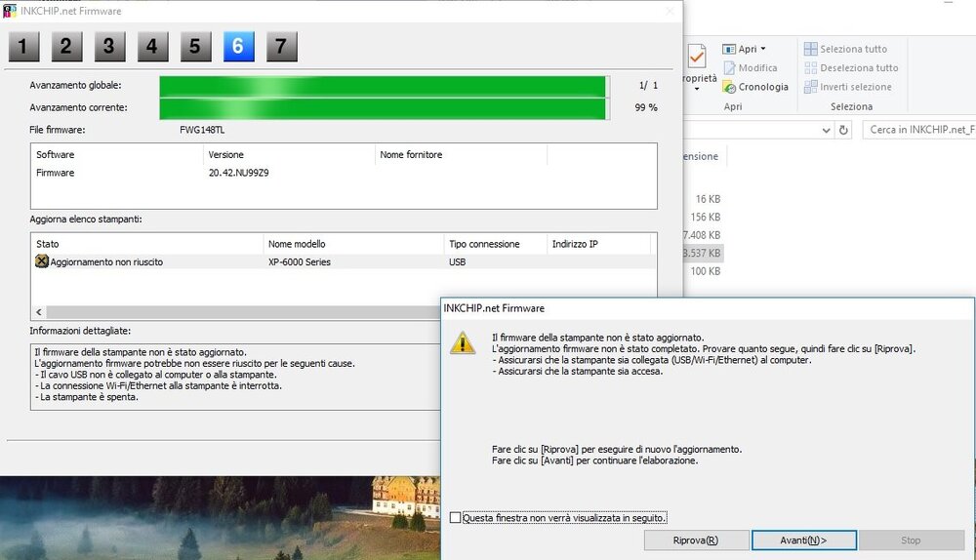Click the Deseleziona tutto label in Explorer
976x560 pixels.
[859, 68]
